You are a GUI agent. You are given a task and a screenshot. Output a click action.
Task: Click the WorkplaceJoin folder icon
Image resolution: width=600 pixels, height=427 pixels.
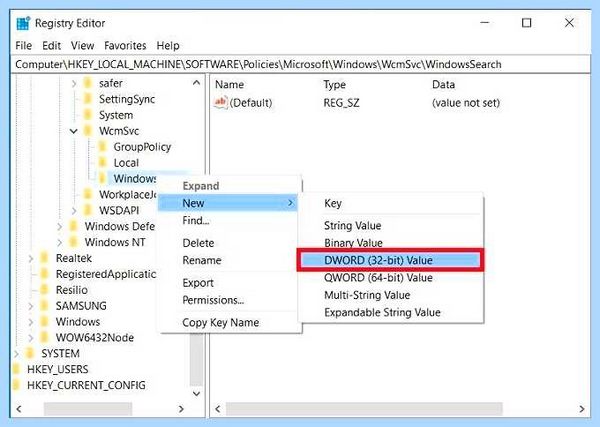[88, 194]
